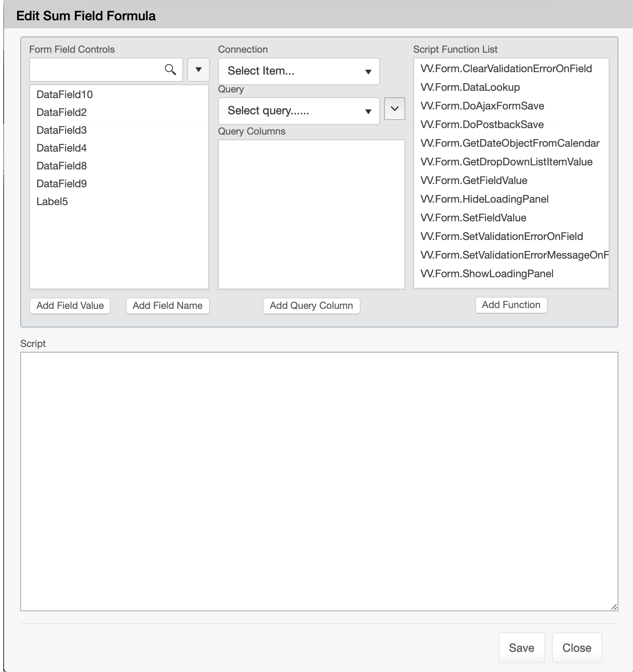The height and width of the screenshot is (672, 633).
Task: Select VV.Form.SetValidationErrorMessageOnF function
Action: pos(511,255)
